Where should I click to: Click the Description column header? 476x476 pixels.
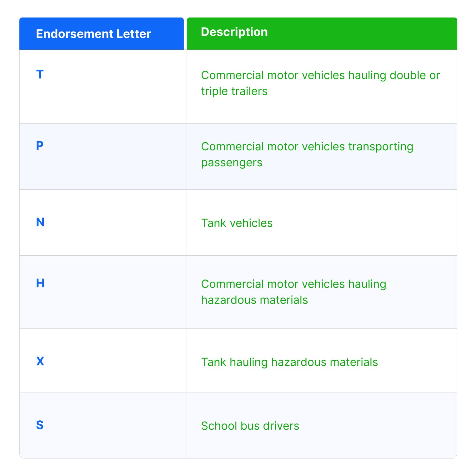[x=234, y=32]
